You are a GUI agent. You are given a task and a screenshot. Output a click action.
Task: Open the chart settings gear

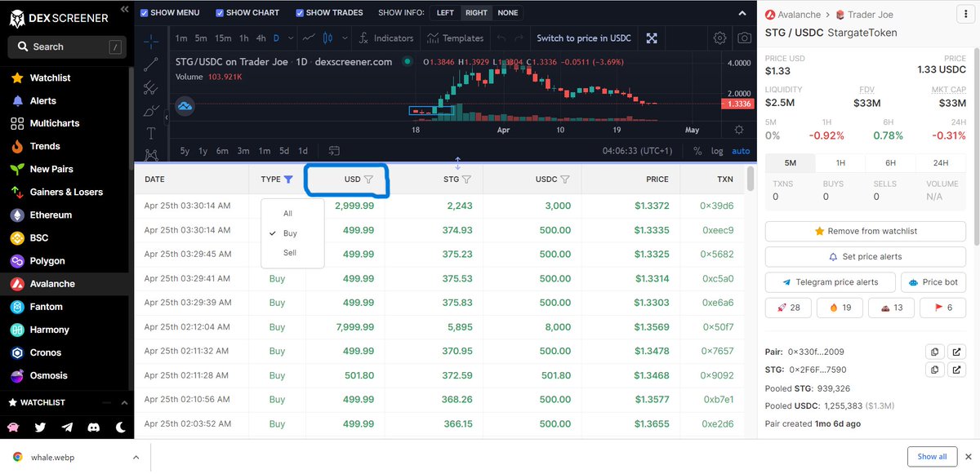coord(719,38)
